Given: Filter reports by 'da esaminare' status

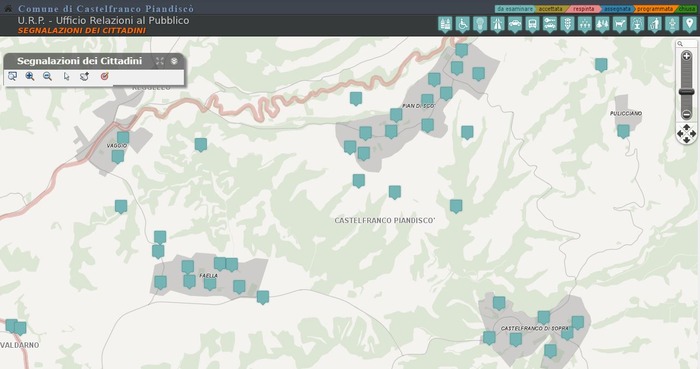Looking at the screenshot, I should (x=515, y=9).
